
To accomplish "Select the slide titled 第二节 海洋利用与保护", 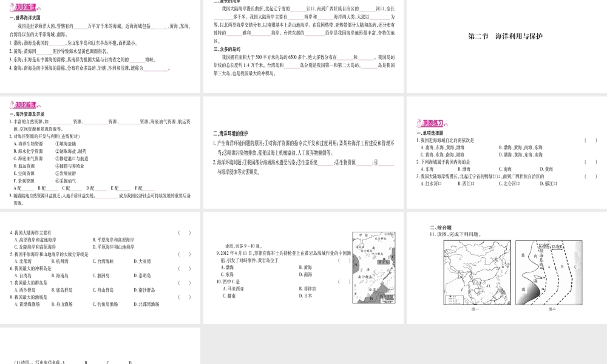I will click(507, 47).
